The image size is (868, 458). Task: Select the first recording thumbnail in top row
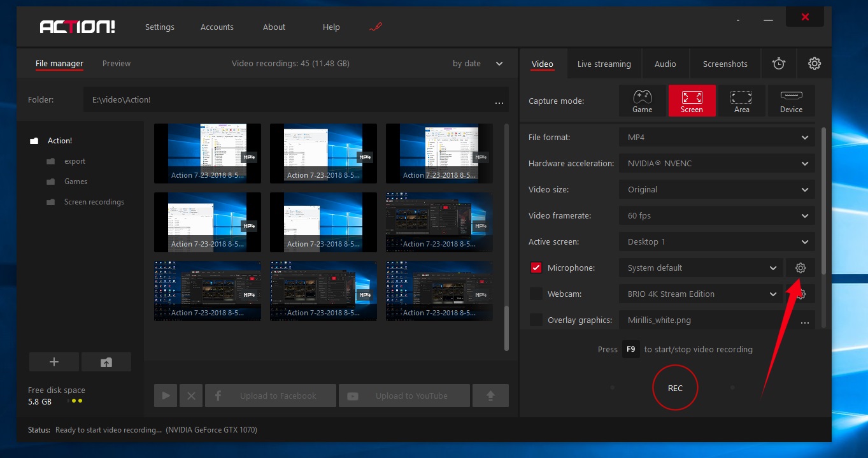pyautogui.click(x=208, y=154)
